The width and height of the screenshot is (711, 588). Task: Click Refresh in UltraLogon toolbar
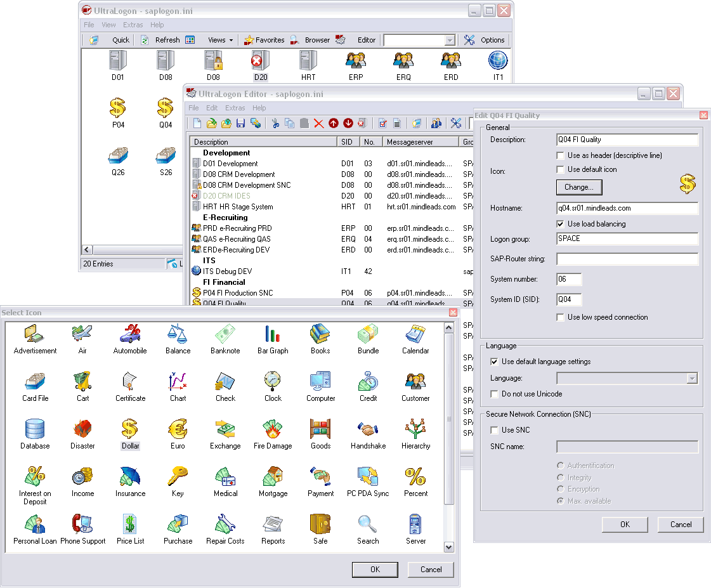[160, 40]
